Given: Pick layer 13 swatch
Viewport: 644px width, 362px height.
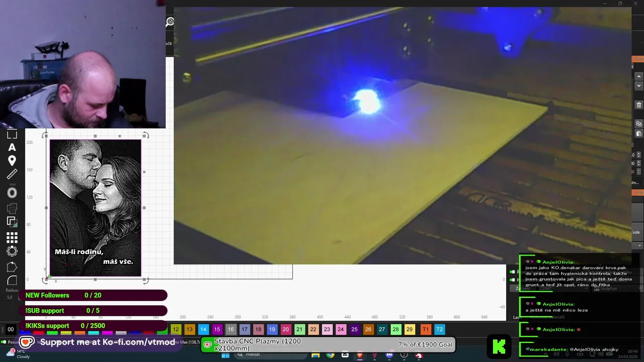Looking at the screenshot, I should [x=189, y=329].
